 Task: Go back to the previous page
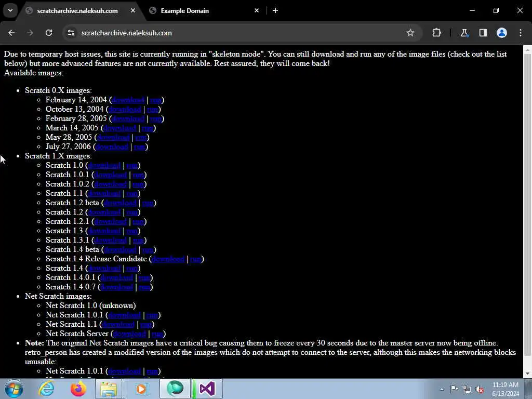coord(11,33)
